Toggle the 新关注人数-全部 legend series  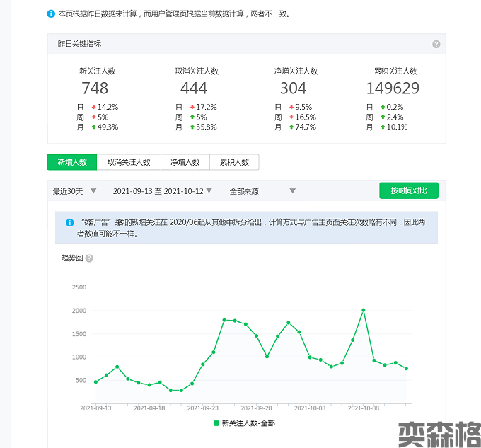click(x=244, y=423)
